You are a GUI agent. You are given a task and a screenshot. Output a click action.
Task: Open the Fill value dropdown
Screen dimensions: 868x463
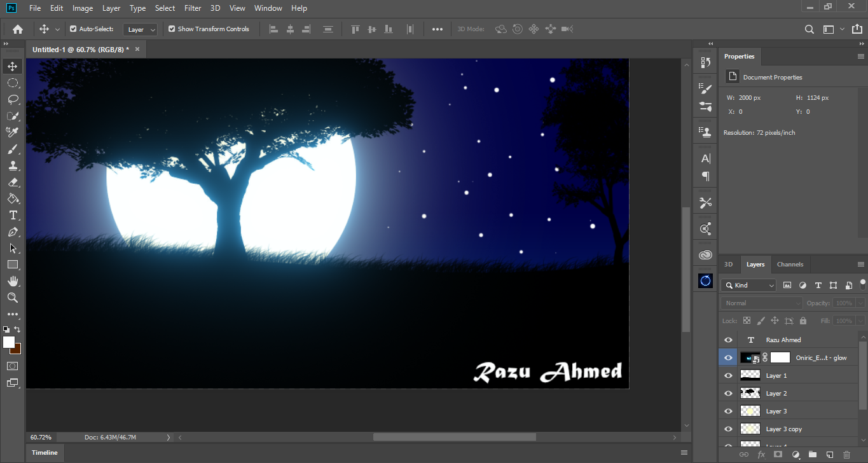pyautogui.click(x=860, y=321)
